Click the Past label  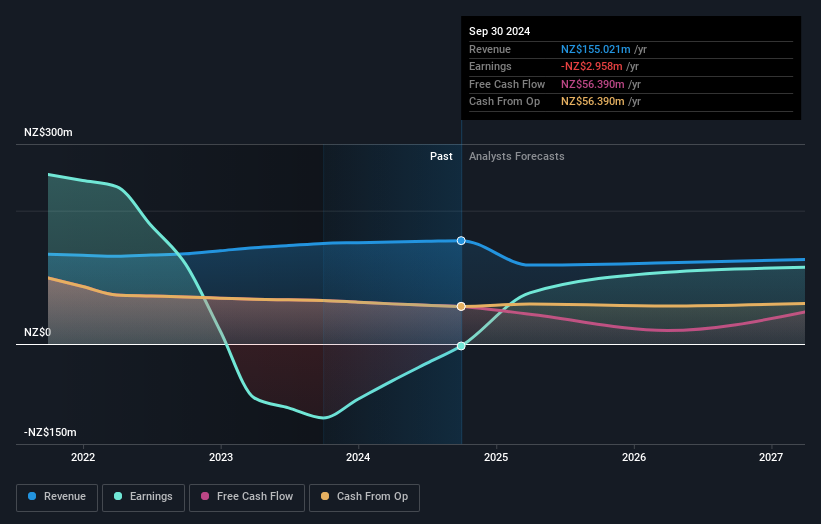(441, 156)
